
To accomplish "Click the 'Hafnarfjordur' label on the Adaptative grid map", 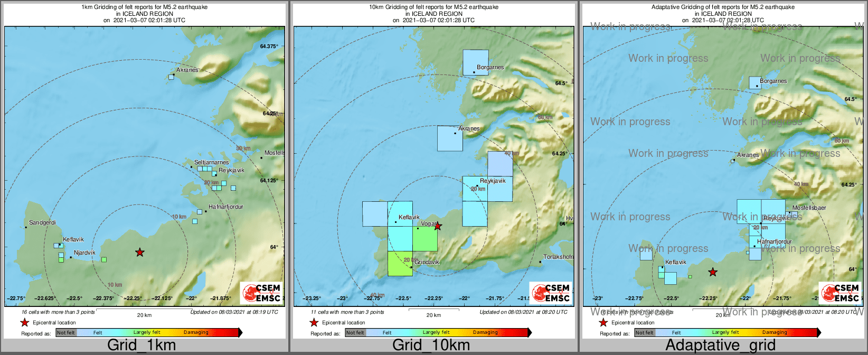I will tap(775, 241).
